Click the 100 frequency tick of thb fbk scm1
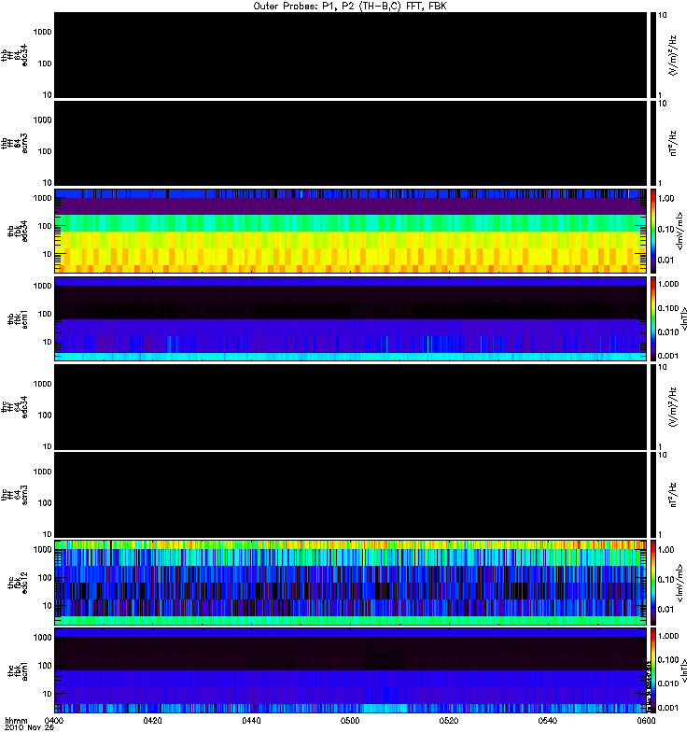 coord(45,314)
